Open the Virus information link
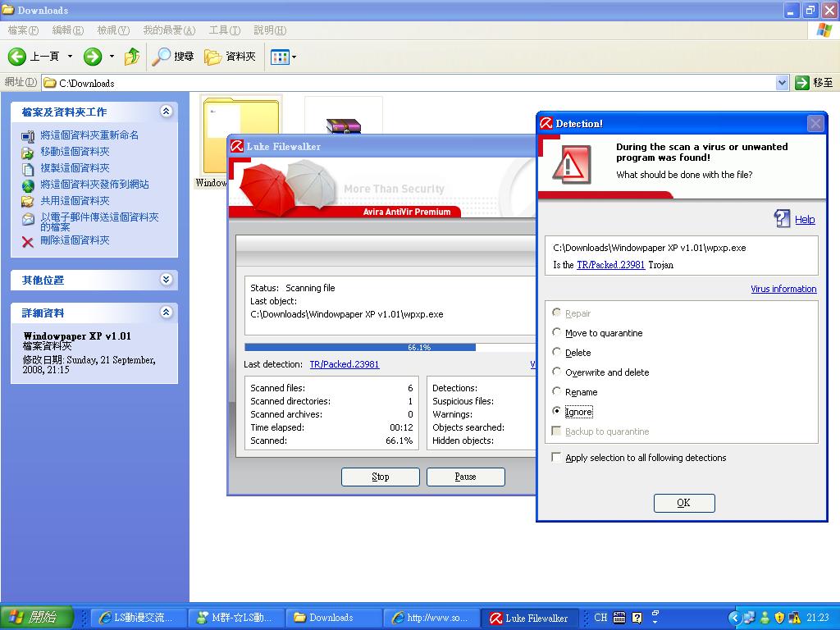 (783, 289)
